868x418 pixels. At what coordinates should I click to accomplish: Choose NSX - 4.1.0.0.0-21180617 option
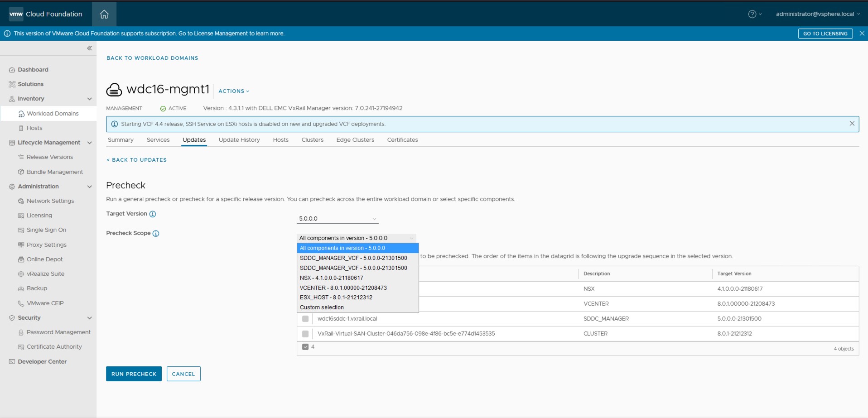331,278
